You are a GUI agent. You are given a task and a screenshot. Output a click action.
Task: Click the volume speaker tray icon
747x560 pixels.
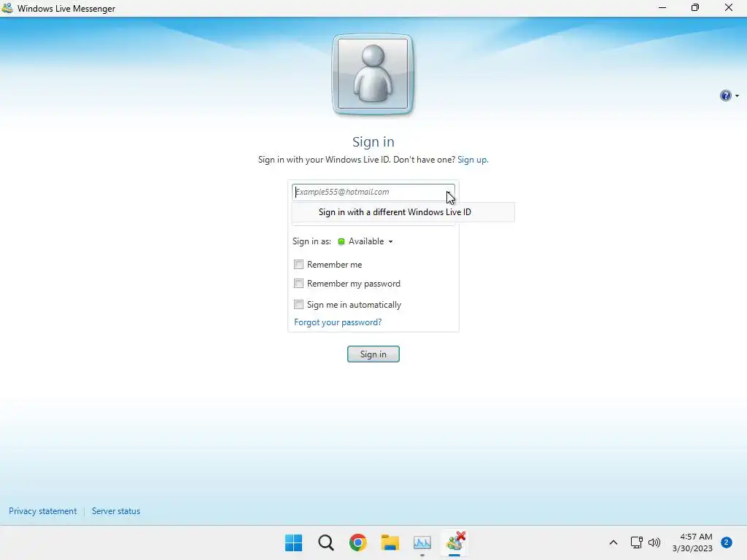(x=654, y=542)
